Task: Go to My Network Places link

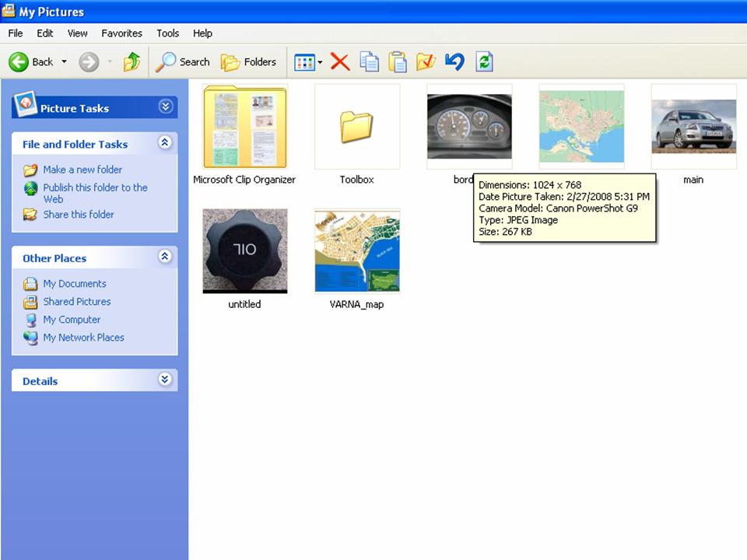Action: click(83, 337)
